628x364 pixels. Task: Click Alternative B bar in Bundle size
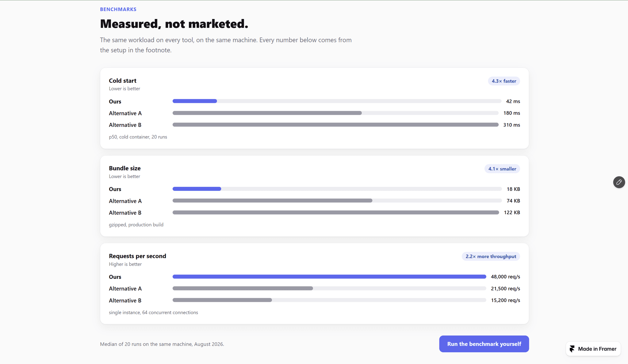(336, 212)
